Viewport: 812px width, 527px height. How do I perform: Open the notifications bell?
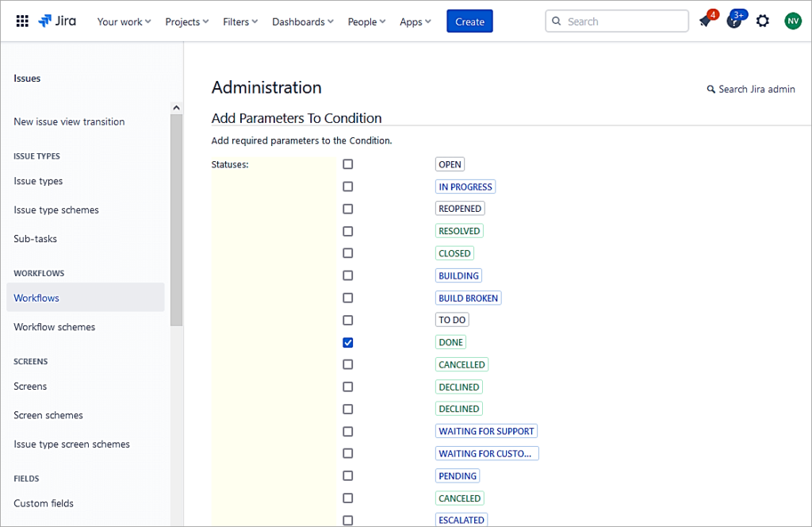[x=706, y=21]
